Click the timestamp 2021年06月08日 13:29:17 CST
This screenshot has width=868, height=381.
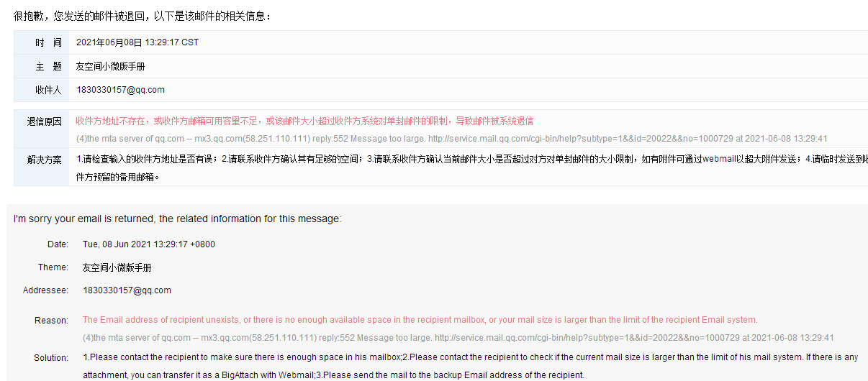click(x=137, y=42)
